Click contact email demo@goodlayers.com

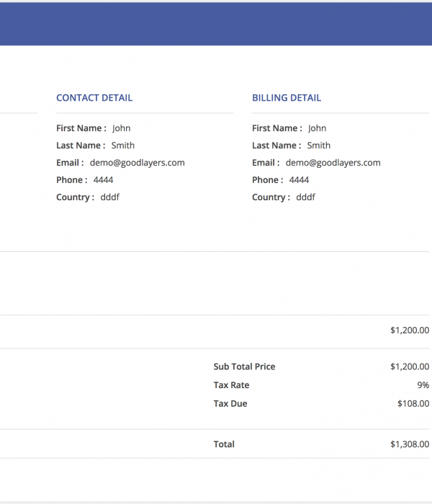tap(138, 163)
